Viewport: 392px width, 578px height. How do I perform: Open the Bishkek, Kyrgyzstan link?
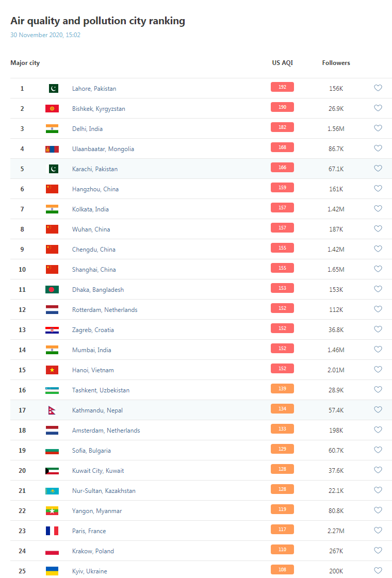point(99,109)
